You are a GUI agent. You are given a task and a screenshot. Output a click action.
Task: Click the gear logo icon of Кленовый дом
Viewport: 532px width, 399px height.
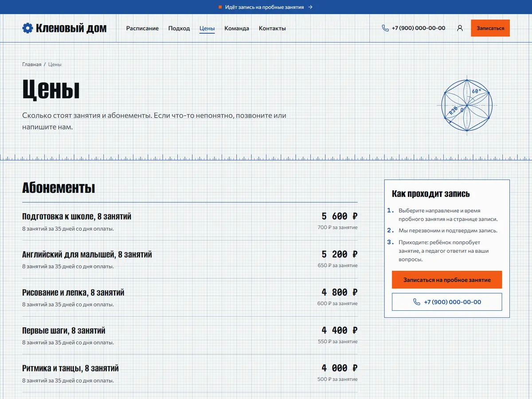click(27, 28)
